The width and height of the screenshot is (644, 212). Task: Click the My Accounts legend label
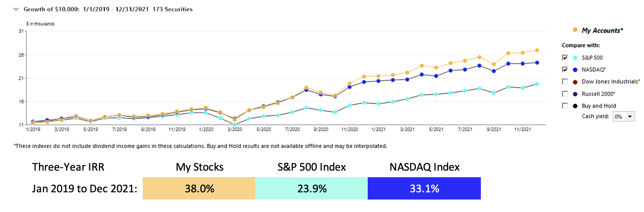[x=602, y=31]
